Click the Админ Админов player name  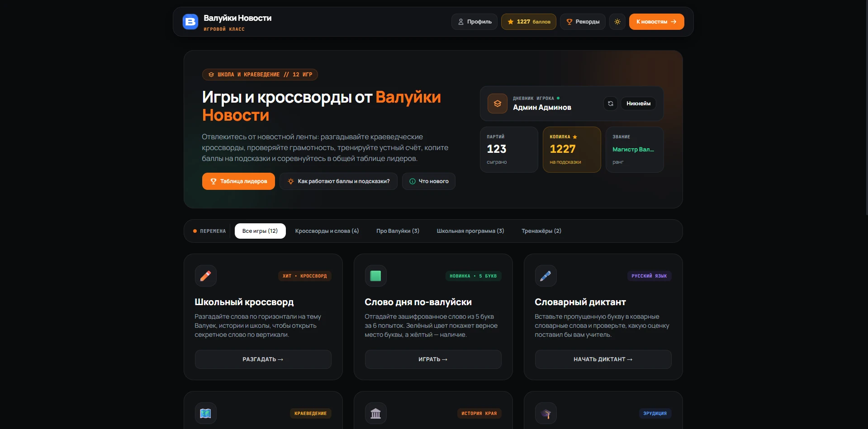coord(542,108)
